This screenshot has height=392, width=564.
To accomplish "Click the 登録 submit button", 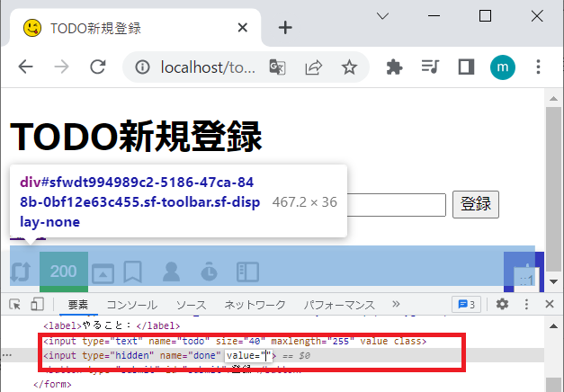I will 475,204.
